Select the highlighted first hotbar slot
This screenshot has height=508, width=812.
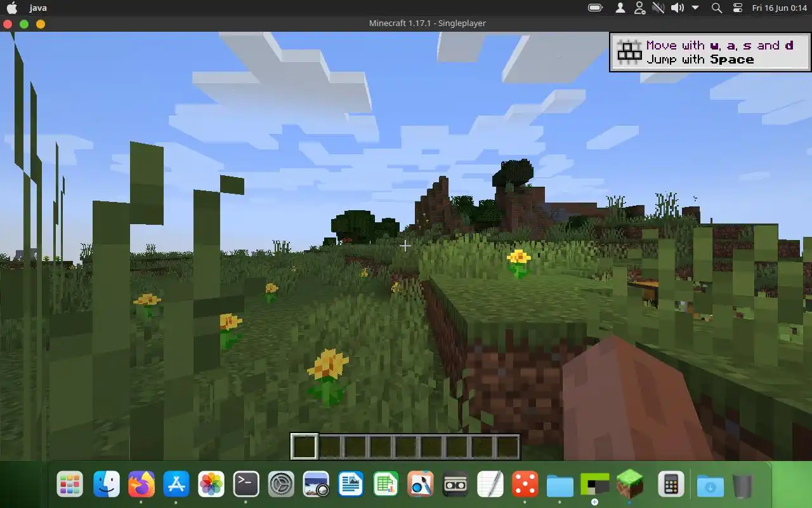(304, 446)
